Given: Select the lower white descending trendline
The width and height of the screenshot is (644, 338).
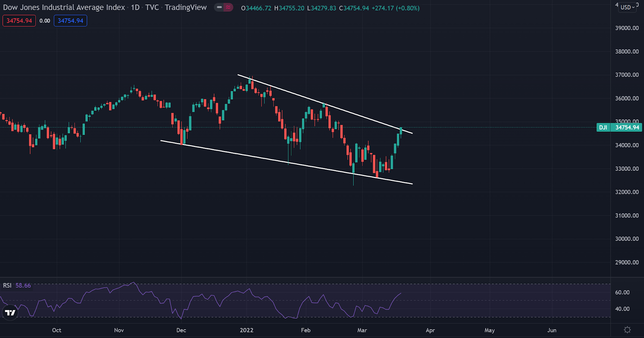Looking at the screenshot, I should [287, 162].
